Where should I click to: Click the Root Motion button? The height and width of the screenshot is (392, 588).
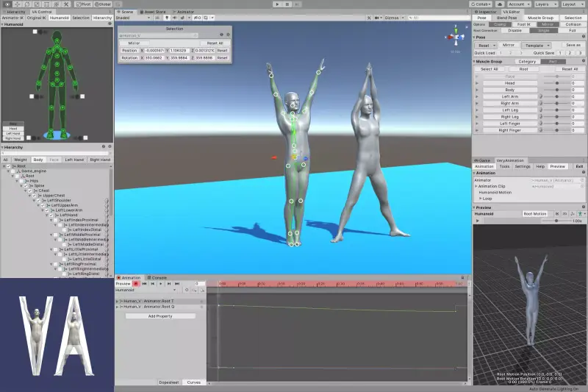pos(535,214)
